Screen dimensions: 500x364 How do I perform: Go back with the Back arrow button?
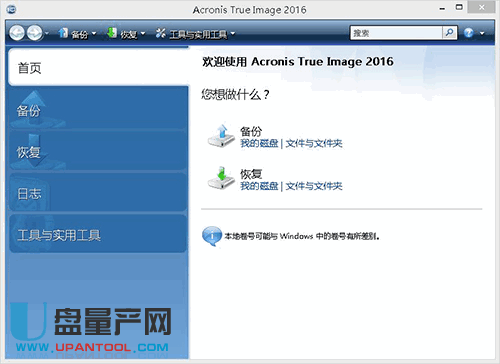tap(17, 33)
